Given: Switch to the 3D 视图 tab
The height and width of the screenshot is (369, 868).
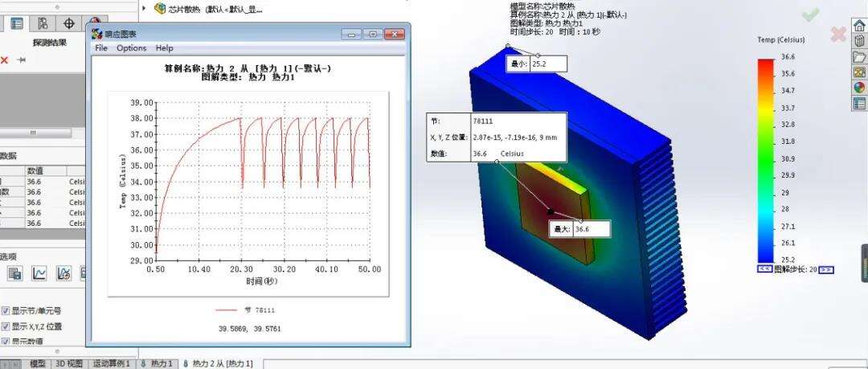Looking at the screenshot, I should (69, 363).
